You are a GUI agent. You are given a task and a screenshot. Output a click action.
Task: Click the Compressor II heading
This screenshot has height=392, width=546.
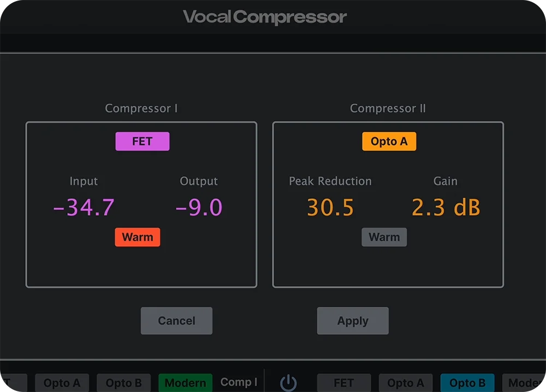388,109
